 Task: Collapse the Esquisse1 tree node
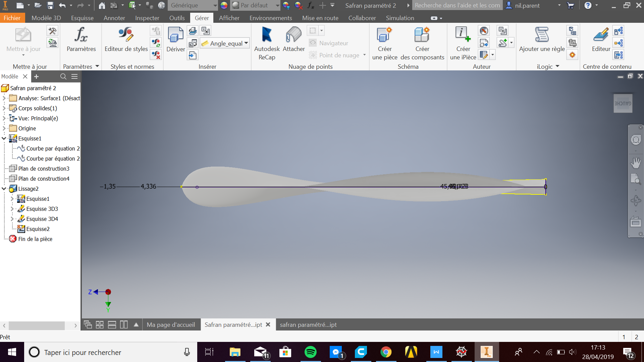click(x=4, y=138)
